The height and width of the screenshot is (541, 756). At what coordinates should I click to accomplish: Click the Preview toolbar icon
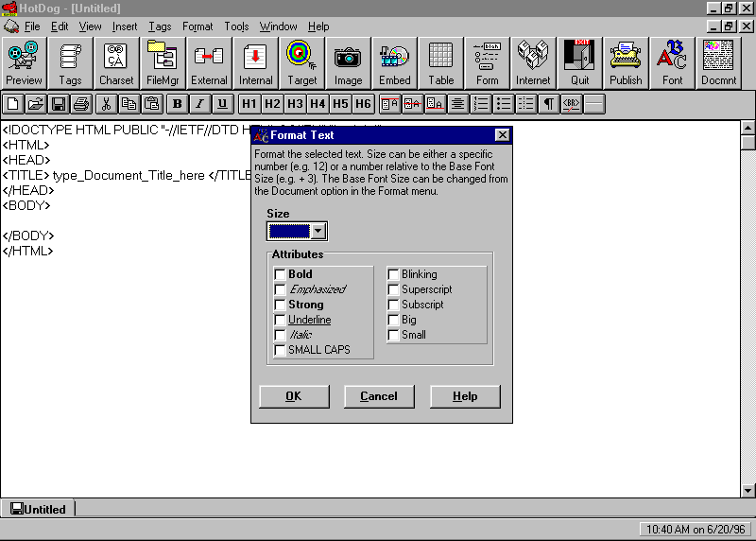tap(24, 63)
